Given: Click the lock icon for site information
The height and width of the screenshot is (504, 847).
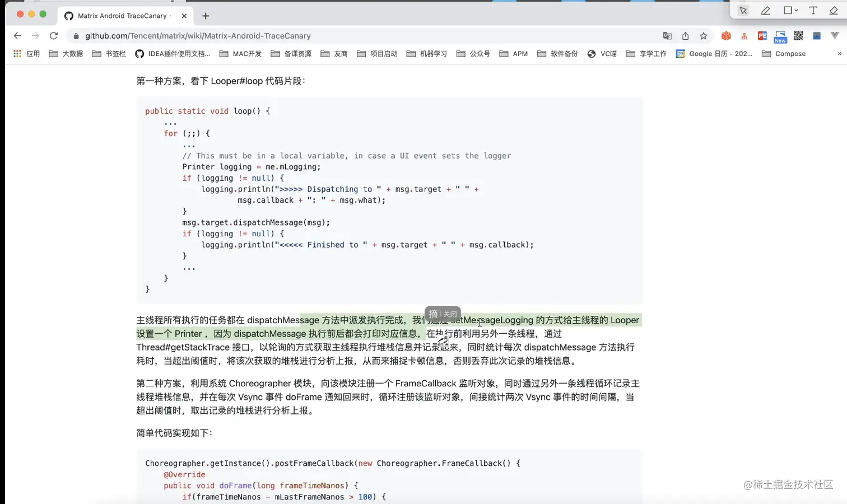Looking at the screenshot, I should (76, 36).
